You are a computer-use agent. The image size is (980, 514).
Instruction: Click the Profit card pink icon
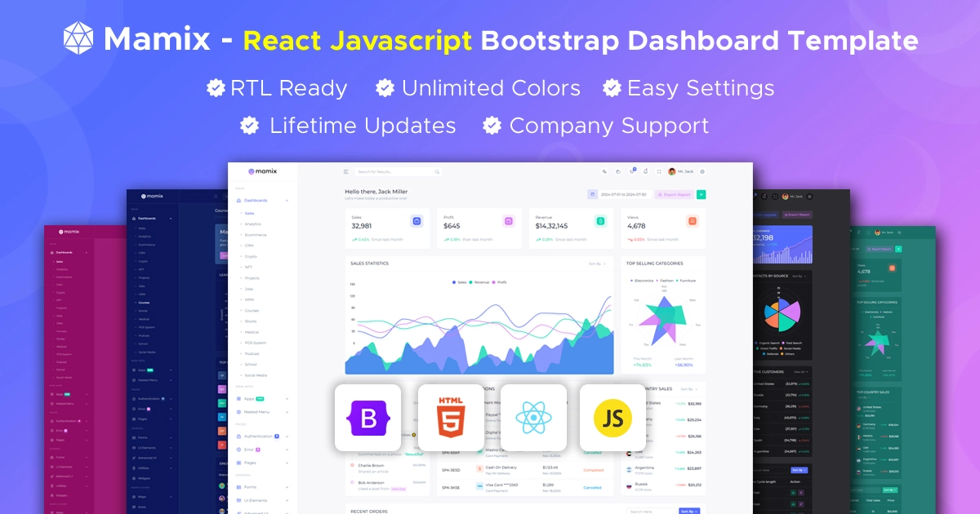point(509,220)
